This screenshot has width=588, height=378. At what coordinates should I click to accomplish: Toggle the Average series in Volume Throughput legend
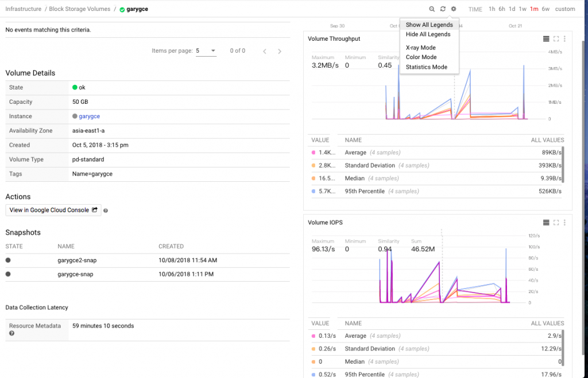[x=355, y=153]
